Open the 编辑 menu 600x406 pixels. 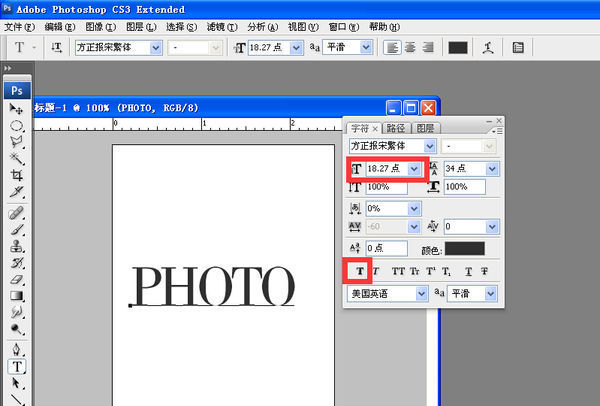coord(60,27)
